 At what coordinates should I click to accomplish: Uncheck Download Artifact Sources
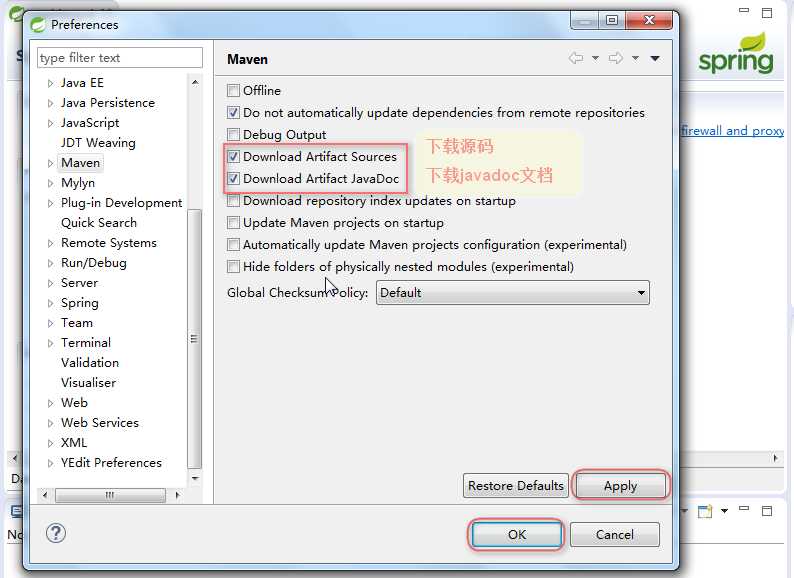click(x=233, y=157)
